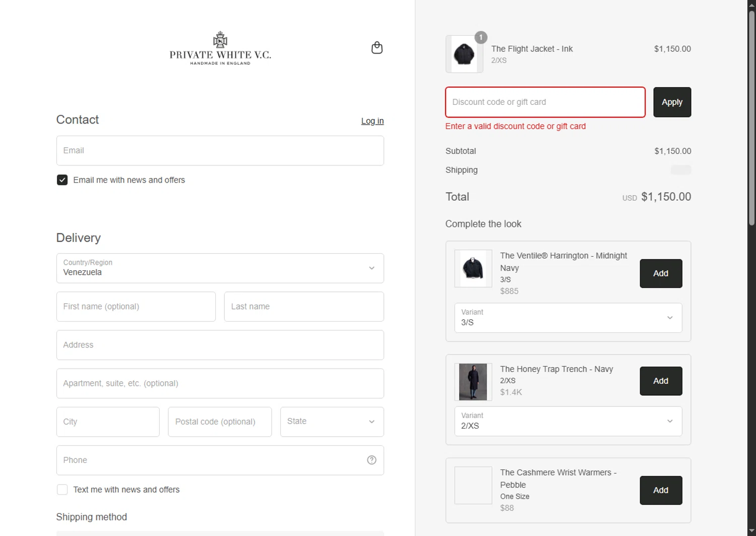Focus the Email input field

click(220, 151)
